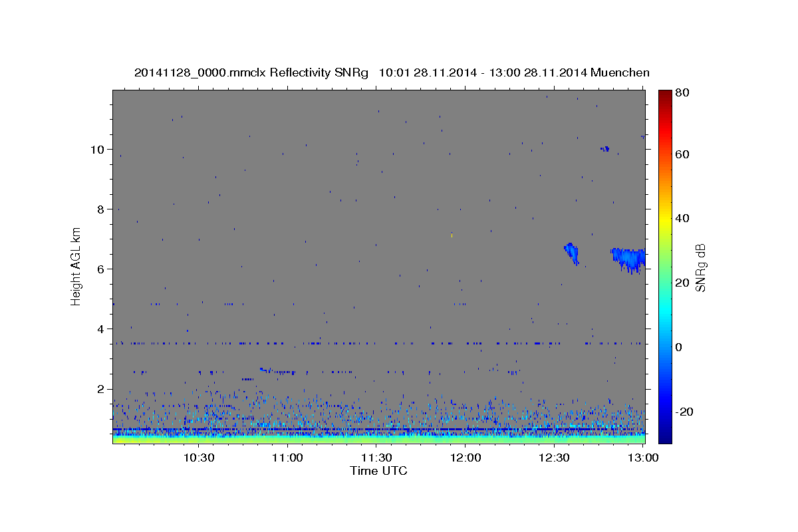Click the 12:00 time tick label
The height and width of the screenshot is (532, 798).
click(465, 458)
